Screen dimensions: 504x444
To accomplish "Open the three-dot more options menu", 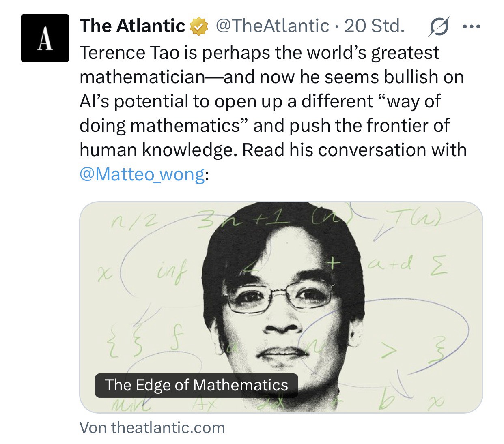I will pos(472,27).
